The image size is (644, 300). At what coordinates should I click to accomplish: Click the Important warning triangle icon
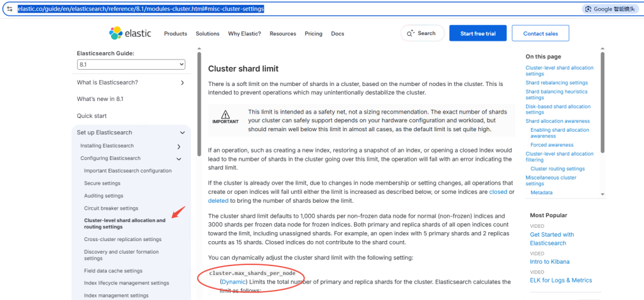[x=225, y=114]
